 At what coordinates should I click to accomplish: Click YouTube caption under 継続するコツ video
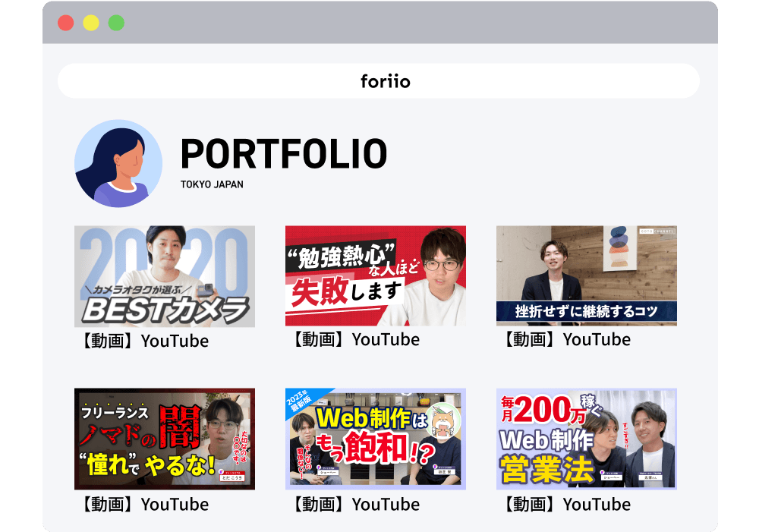pyautogui.click(x=565, y=339)
